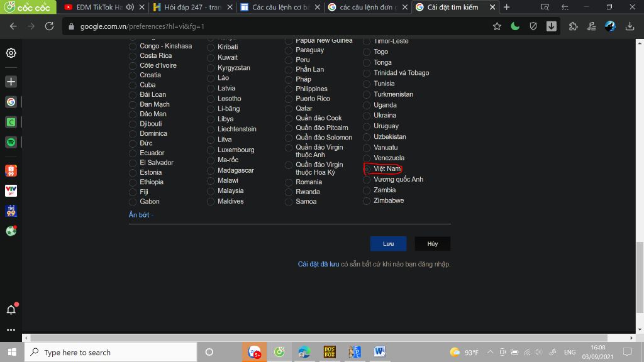Open the Coc Coc main menu logo

28,7
